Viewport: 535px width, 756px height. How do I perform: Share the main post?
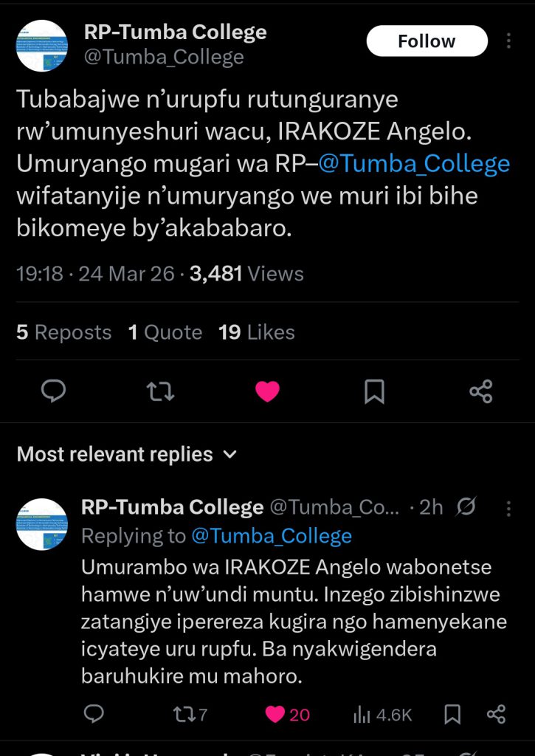481,391
